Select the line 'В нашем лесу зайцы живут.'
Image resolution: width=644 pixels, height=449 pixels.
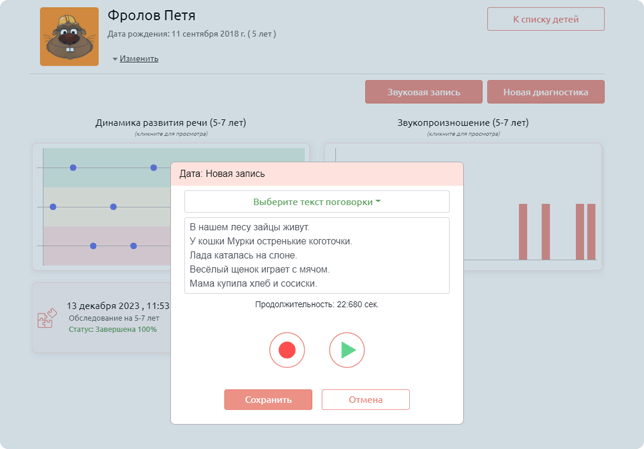256,227
